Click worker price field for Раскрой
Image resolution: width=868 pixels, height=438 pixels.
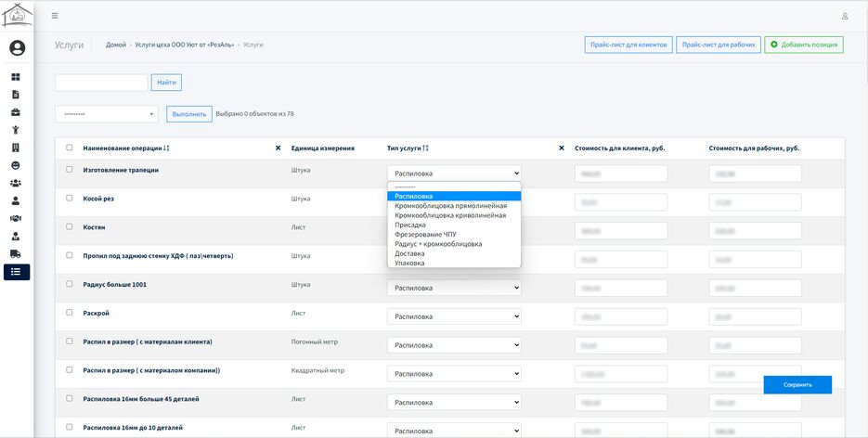755,316
